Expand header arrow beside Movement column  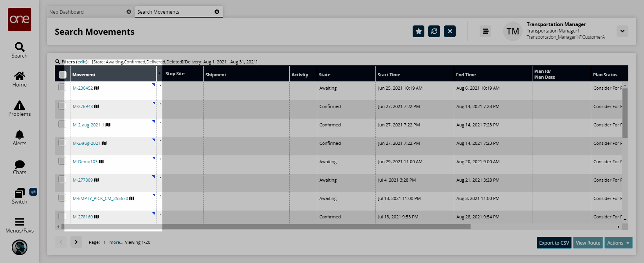click(x=159, y=74)
